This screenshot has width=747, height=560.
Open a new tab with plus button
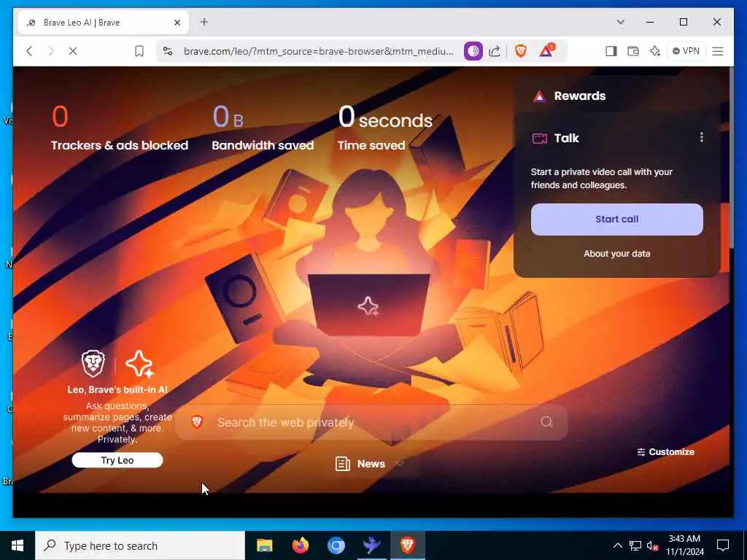tap(204, 22)
